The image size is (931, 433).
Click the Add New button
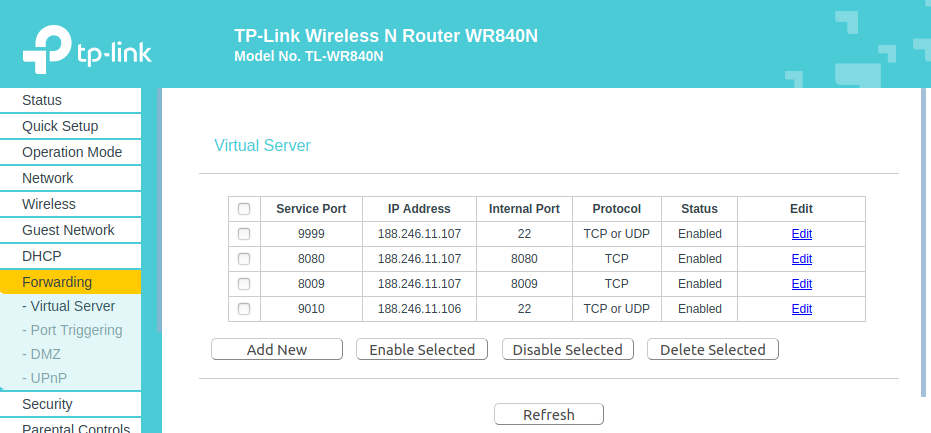[x=277, y=350]
